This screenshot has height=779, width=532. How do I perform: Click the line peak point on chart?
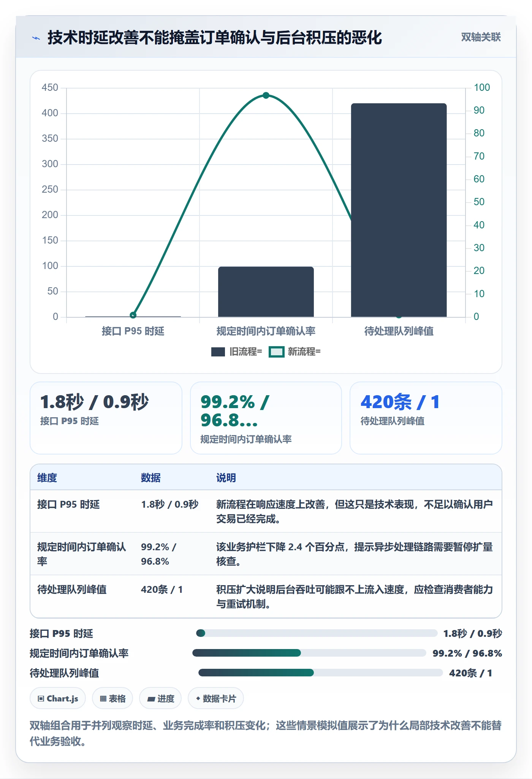click(x=266, y=95)
